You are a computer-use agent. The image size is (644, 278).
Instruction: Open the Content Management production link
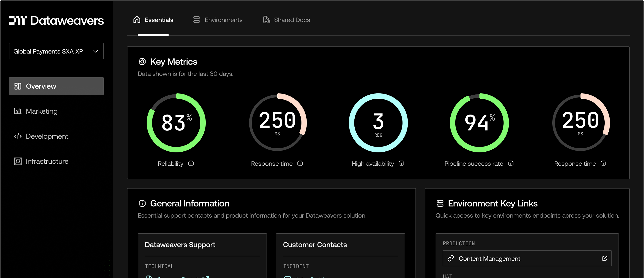(x=489, y=259)
